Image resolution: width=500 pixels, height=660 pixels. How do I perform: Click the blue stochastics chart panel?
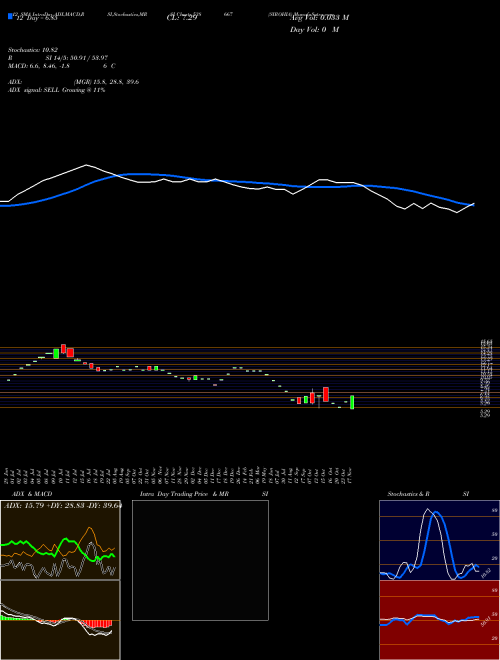439,540
